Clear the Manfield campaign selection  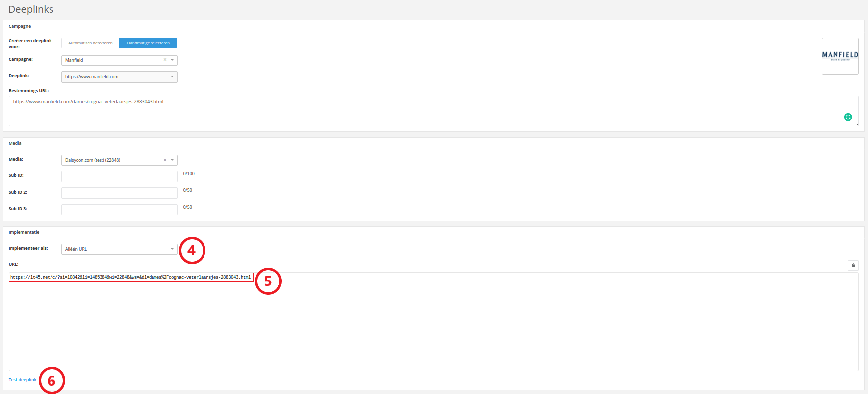(165, 60)
